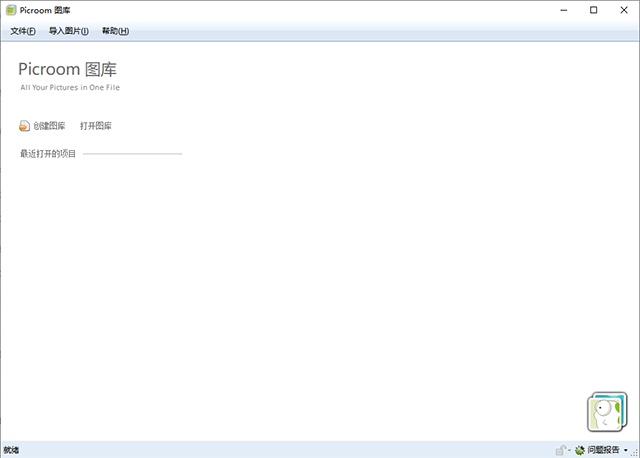Click the lock icon in status bar
The image size is (640, 458).
tap(560, 450)
